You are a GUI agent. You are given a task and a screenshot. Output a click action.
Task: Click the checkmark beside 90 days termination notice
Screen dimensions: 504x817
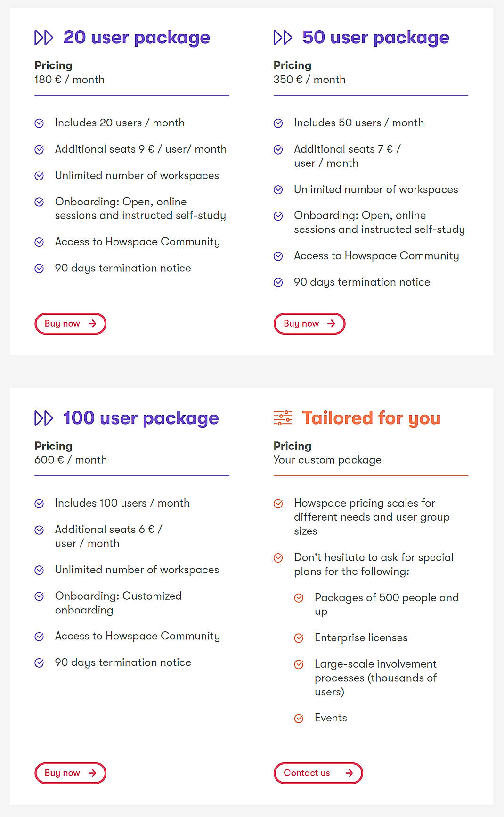tap(40, 268)
